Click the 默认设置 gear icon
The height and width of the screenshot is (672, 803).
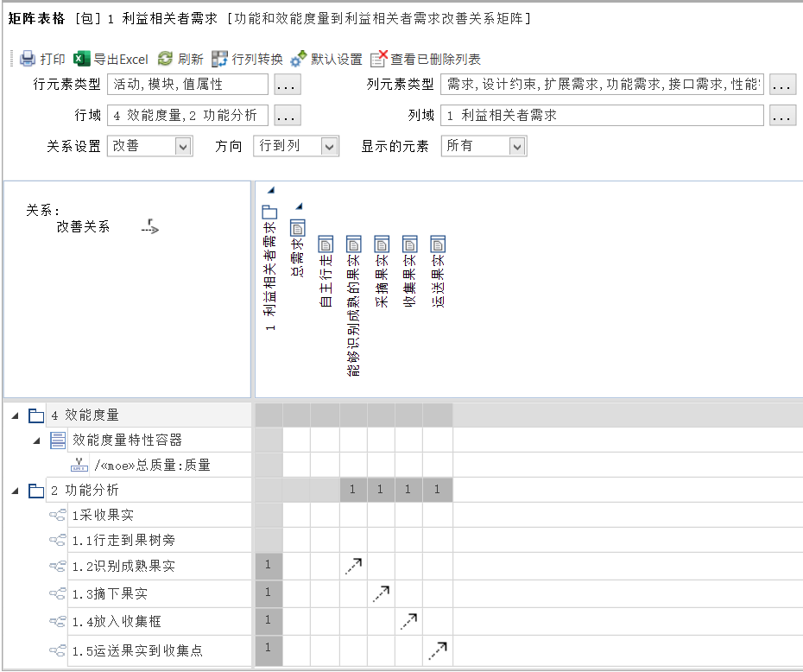point(298,59)
